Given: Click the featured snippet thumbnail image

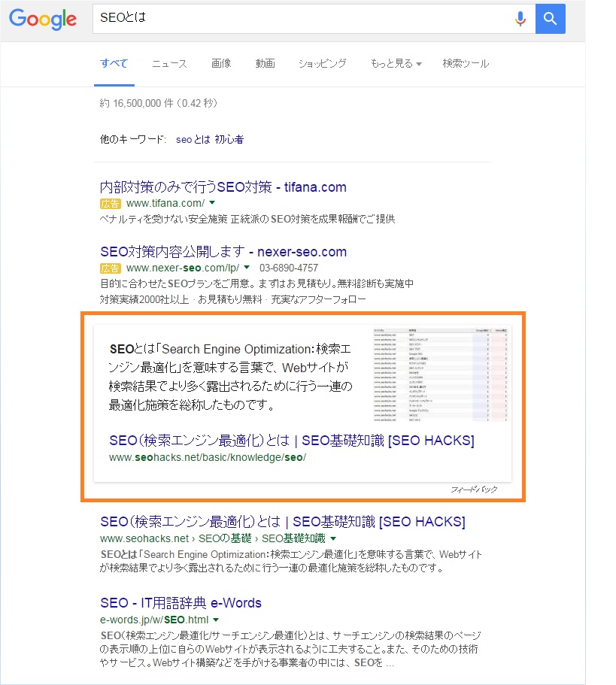Looking at the screenshot, I should 440,374.
